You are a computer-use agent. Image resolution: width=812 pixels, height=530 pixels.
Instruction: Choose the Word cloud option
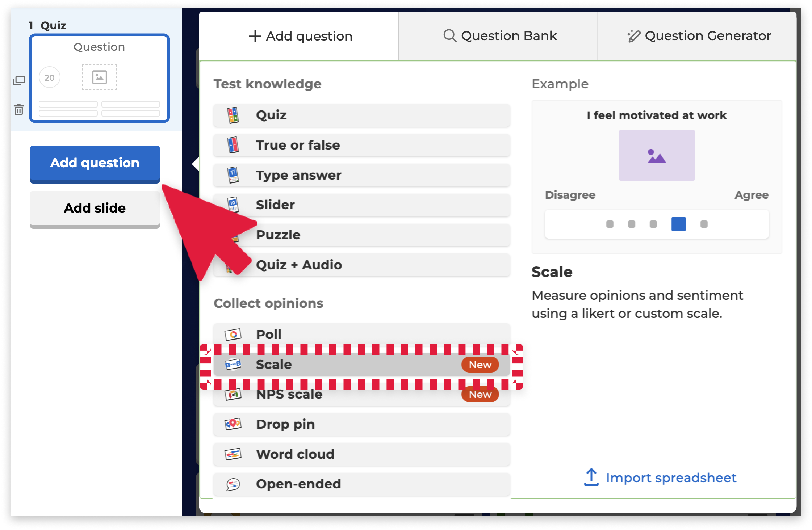pos(362,454)
